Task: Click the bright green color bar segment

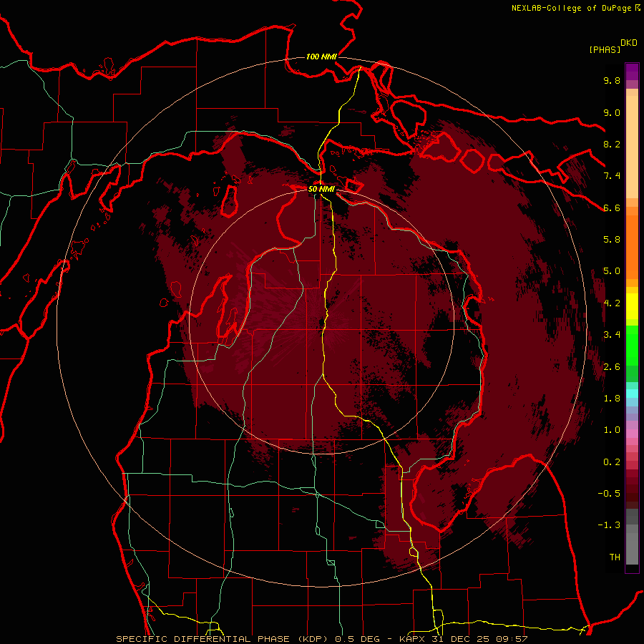Action: [x=632, y=346]
